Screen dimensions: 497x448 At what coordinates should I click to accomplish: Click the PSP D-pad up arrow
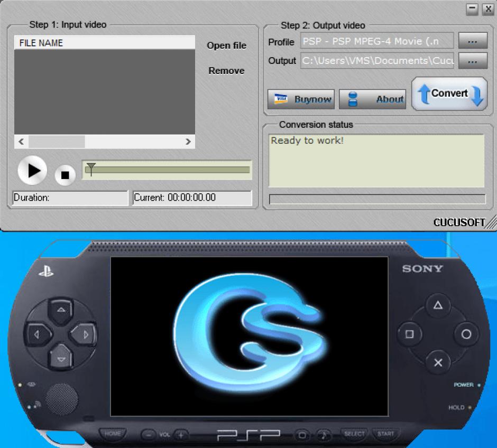(x=61, y=310)
